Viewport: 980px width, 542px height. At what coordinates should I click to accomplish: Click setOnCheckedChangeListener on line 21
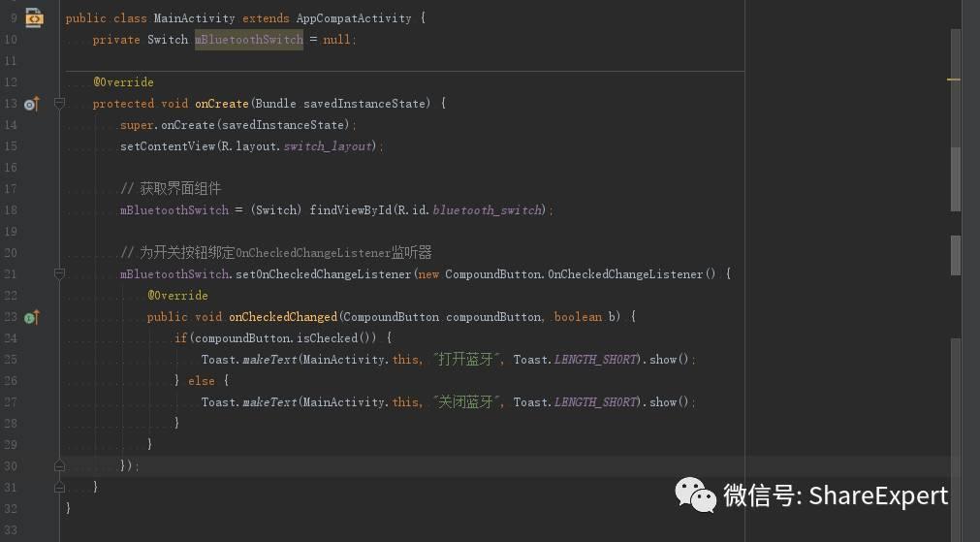click(324, 273)
